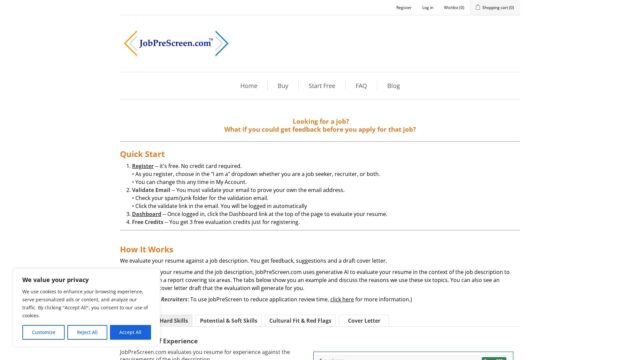Go to the Home menu item

(249, 86)
